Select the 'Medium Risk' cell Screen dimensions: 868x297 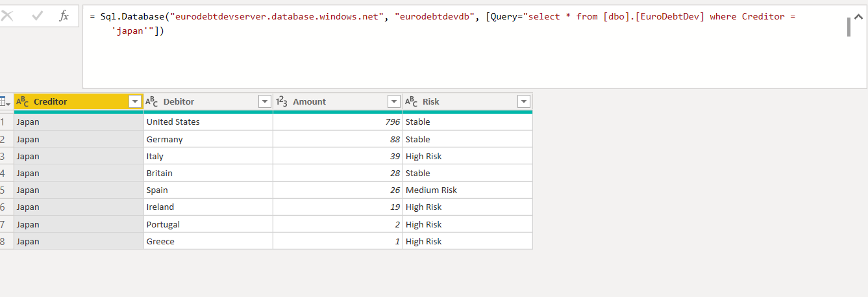point(468,190)
